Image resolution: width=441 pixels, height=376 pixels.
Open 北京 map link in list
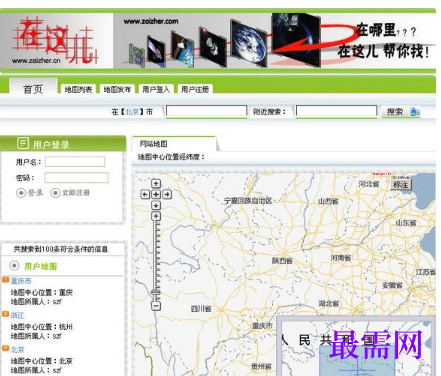click(17, 350)
